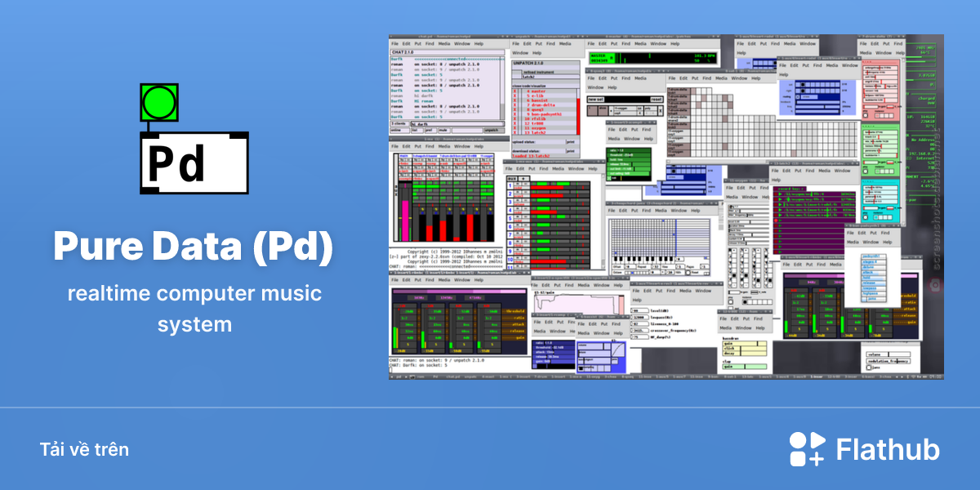Click the chat message input field
The image size is (980, 490).
click(457, 124)
